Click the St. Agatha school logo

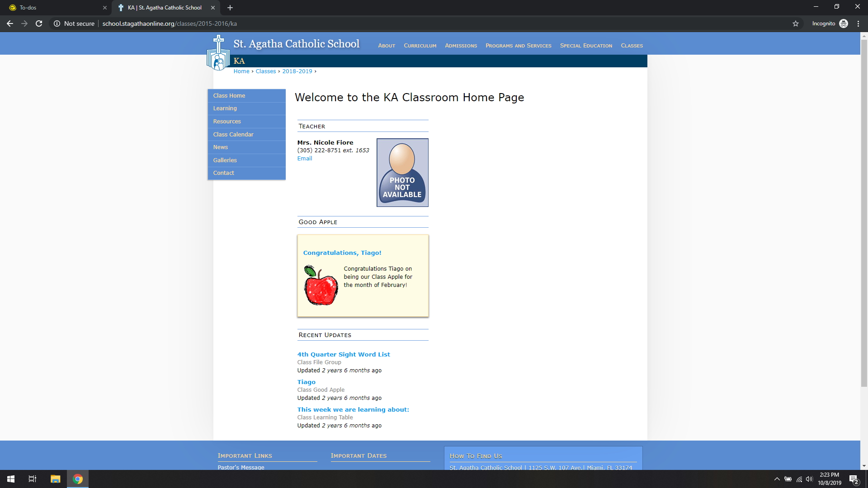(x=218, y=53)
